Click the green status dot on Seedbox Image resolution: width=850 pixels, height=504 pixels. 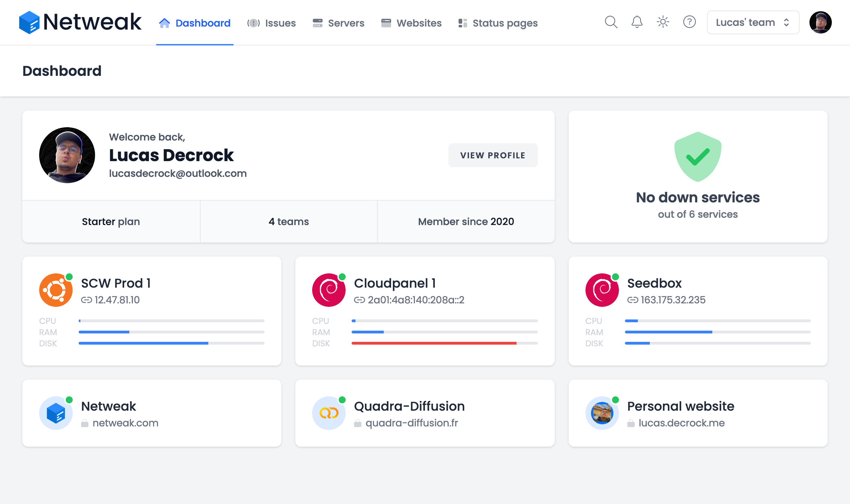[x=615, y=276]
